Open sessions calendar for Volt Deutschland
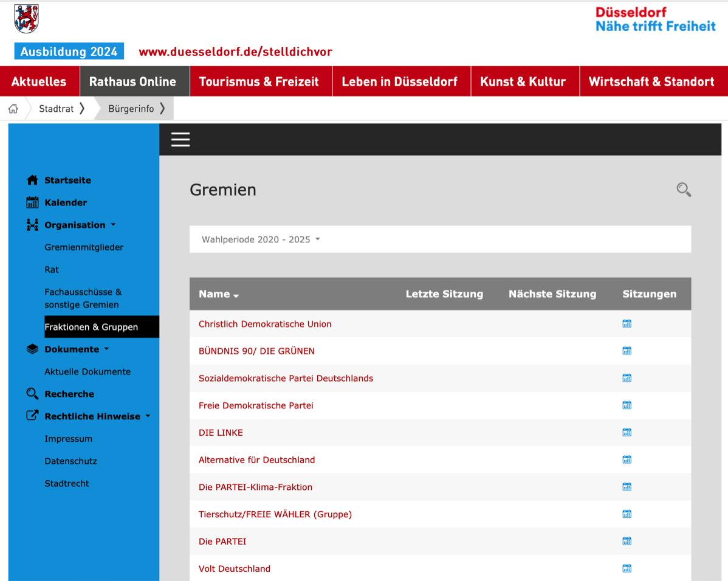Screen dimensions: 728x581 click(627, 568)
